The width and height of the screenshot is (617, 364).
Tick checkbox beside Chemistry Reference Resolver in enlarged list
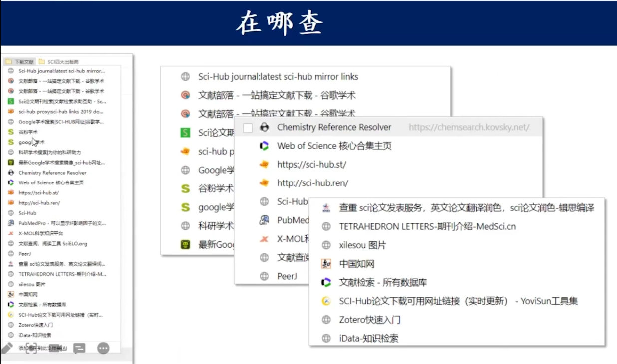point(248,128)
